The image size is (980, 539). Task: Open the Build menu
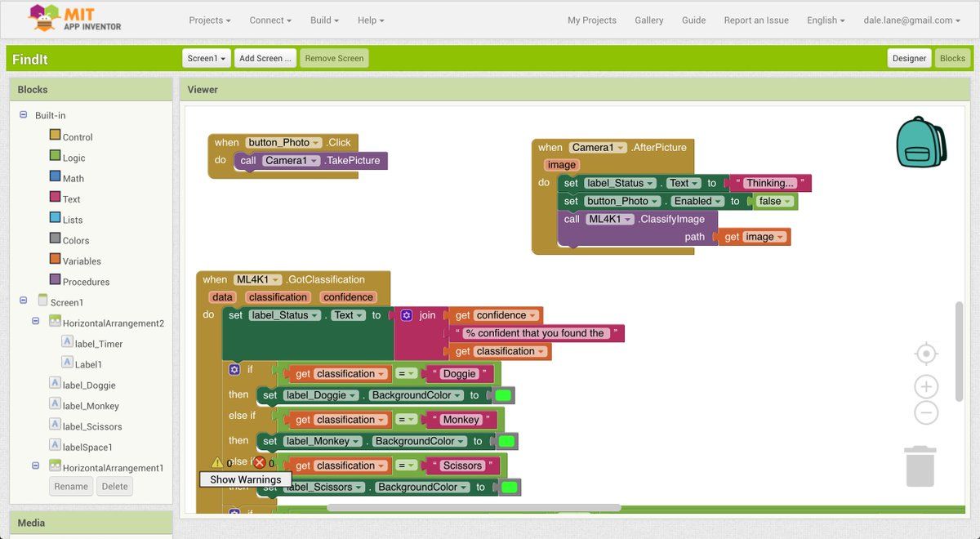[x=324, y=20]
